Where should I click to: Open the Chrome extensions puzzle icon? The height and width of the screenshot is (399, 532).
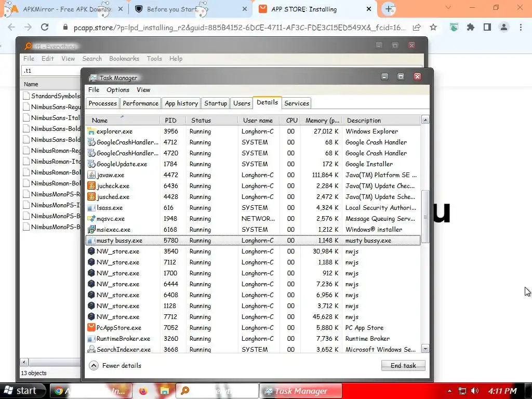click(470, 27)
